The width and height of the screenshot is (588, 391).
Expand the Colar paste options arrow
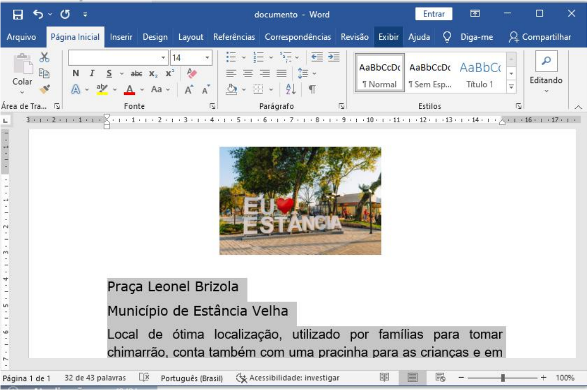click(22, 92)
